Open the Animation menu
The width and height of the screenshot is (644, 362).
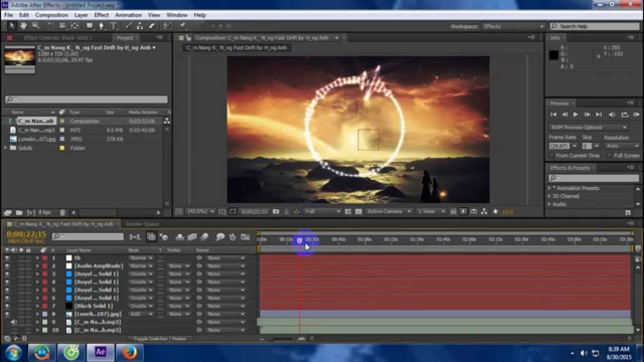pyautogui.click(x=128, y=15)
